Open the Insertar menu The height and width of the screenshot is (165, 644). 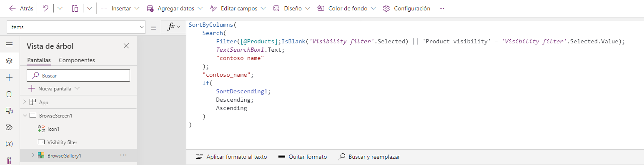[x=120, y=8]
